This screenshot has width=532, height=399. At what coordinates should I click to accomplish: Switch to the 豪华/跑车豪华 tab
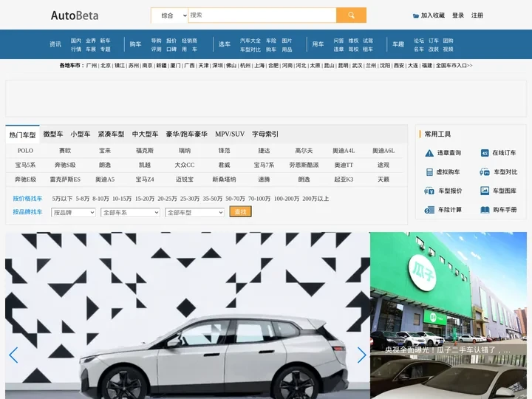[187, 134]
